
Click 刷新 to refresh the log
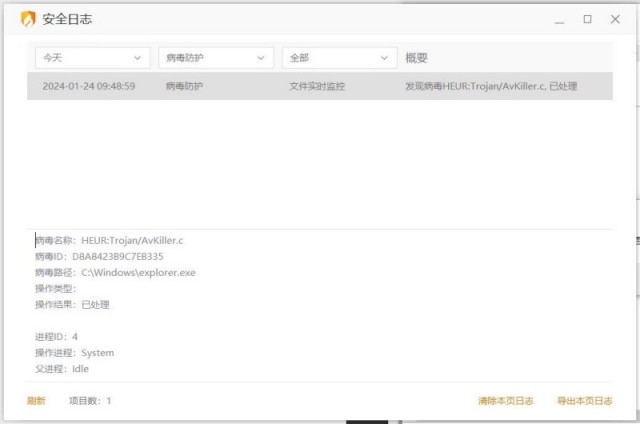tap(36, 401)
